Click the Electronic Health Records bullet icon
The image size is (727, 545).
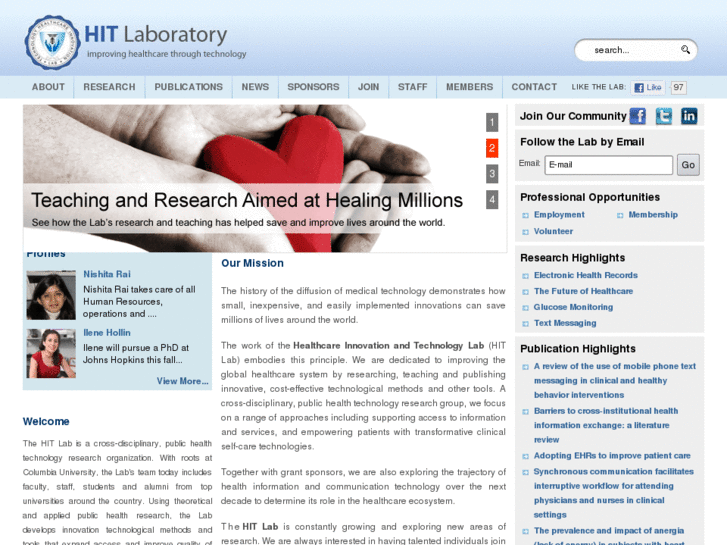point(525,276)
